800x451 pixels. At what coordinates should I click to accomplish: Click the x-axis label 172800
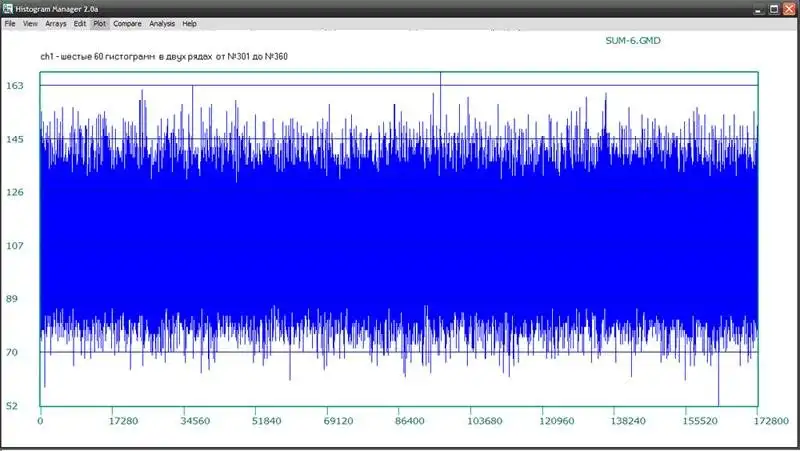coord(771,421)
